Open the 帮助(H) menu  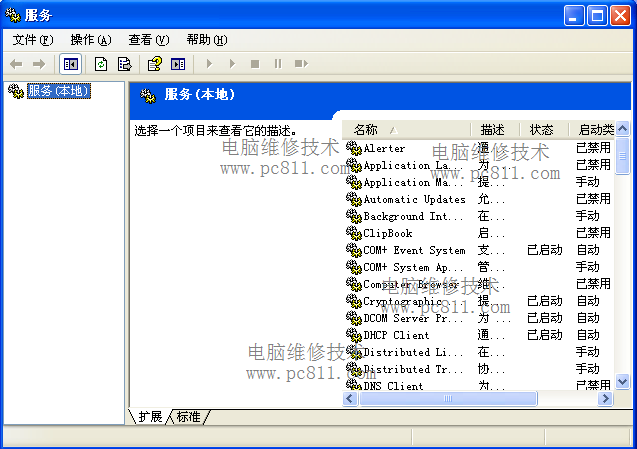(207, 40)
